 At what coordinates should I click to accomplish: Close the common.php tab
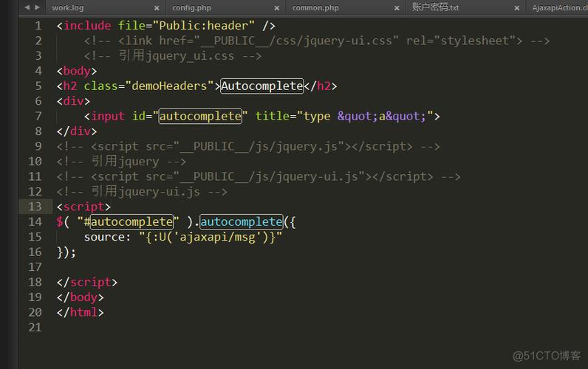pyautogui.click(x=397, y=8)
